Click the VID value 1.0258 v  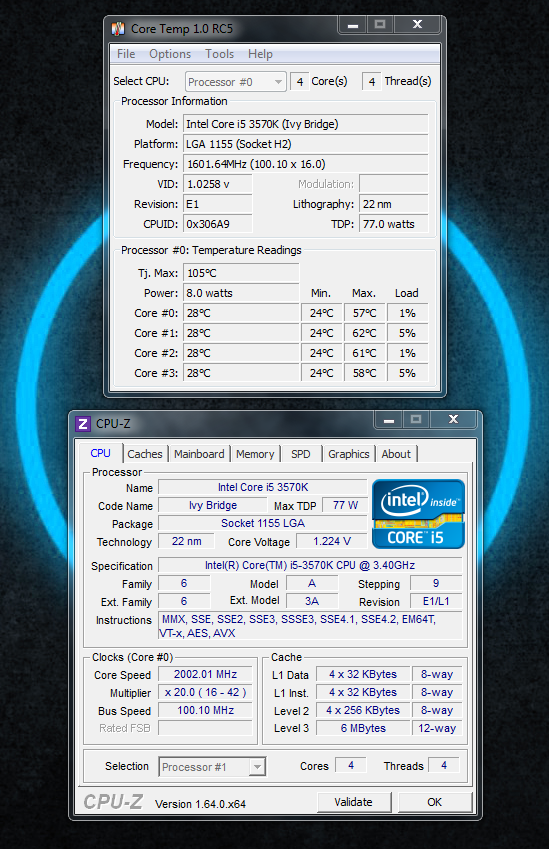218,184
